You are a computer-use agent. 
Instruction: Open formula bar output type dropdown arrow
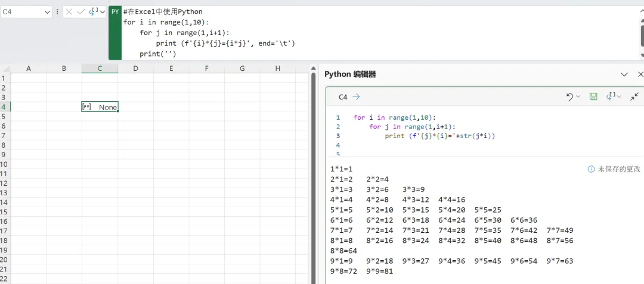pos(103,13)
